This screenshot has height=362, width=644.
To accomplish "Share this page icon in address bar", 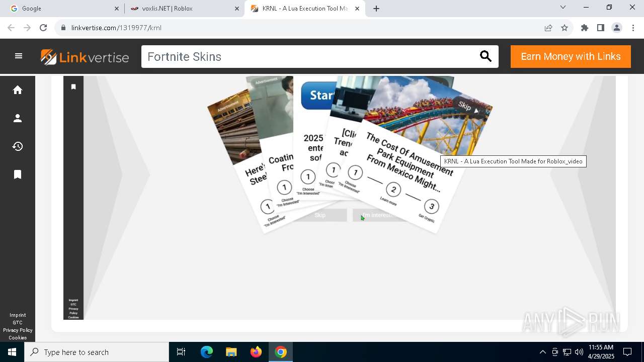I will pyautogui.click(x=548, y=28).
